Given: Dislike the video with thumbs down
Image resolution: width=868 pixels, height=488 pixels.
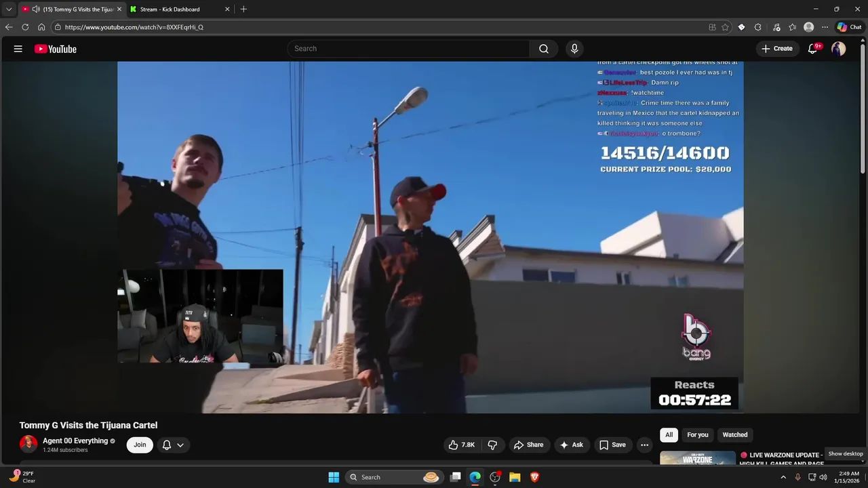Looking at the screenshot, I should pyautogui.click(x=492, y=445).
